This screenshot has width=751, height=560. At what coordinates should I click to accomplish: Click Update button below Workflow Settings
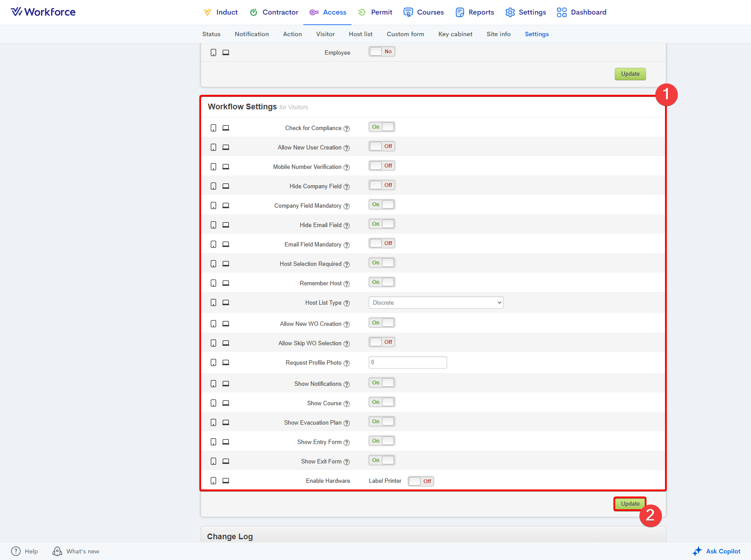pyautogui.click(x=630, y=504)
